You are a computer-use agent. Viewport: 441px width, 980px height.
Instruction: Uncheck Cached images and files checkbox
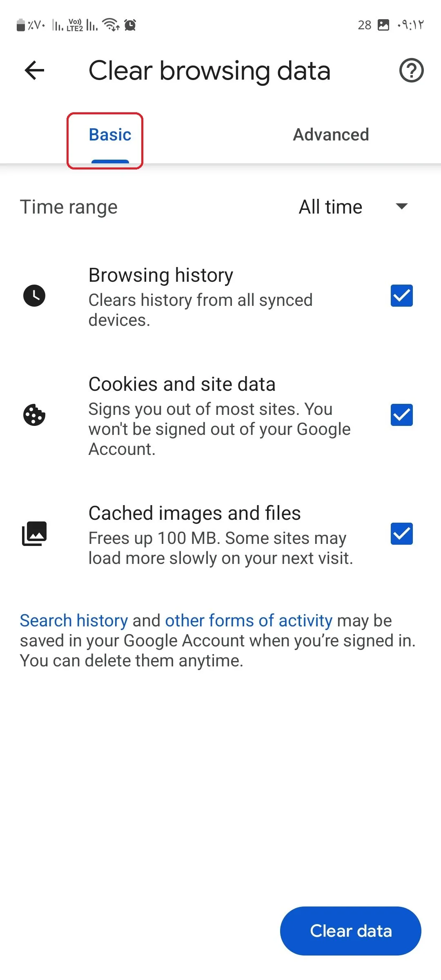(x=401, y=534)
